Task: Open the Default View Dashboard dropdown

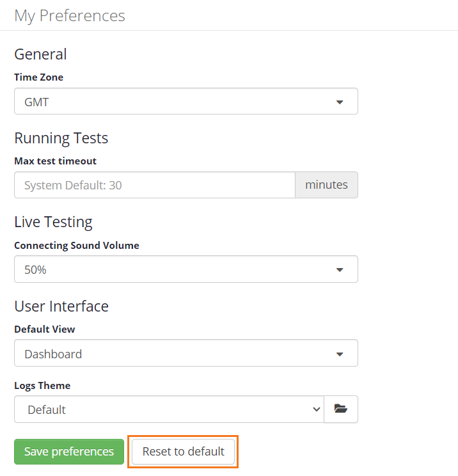Action: pos(186,353)
